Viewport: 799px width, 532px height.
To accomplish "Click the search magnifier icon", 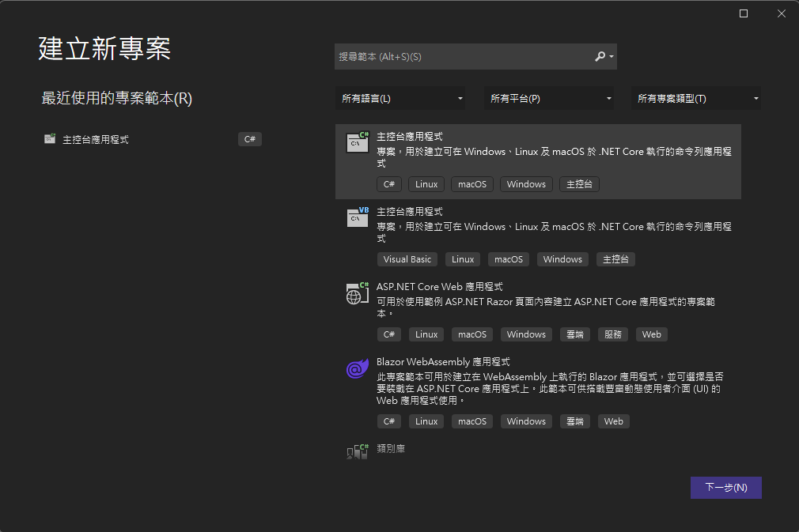I will tap(600, 56).
